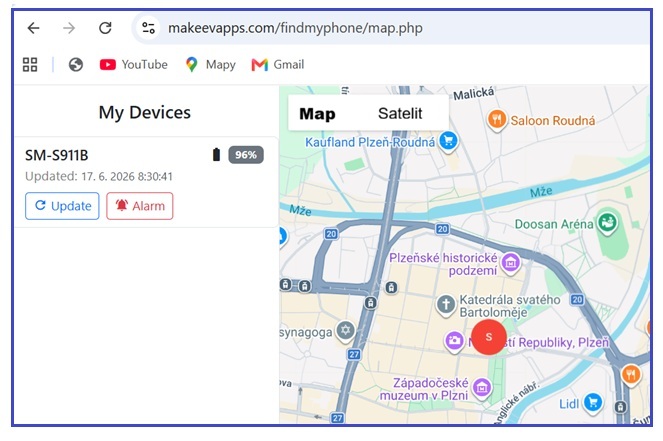The height and width of the screenshot is (441, 663).
Task: Click the browser forward arrow
Action: tap(69, 28)
